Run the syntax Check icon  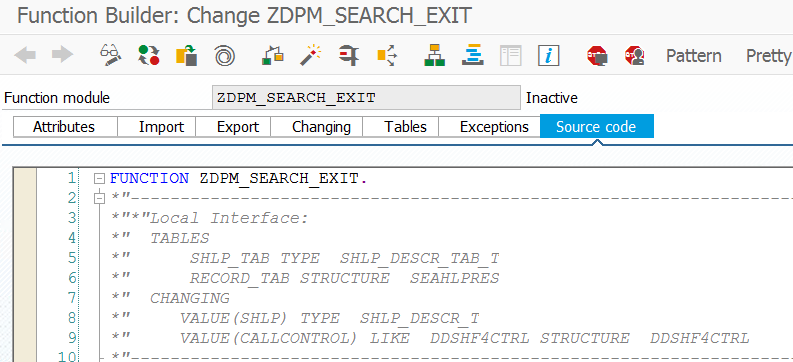click(273, 55)
